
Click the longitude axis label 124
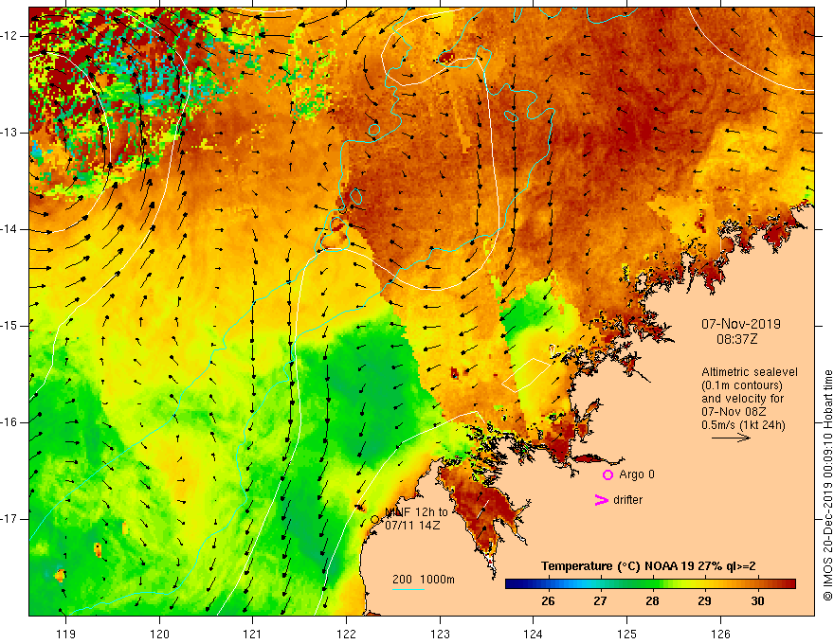[x=534, y=634]
